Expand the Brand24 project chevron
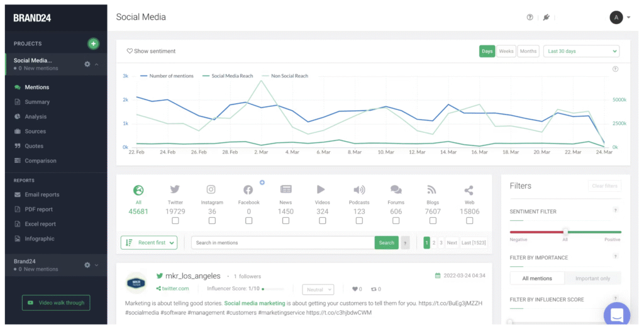The height and width of the screenshot is (331, 644). click(96, 265)
